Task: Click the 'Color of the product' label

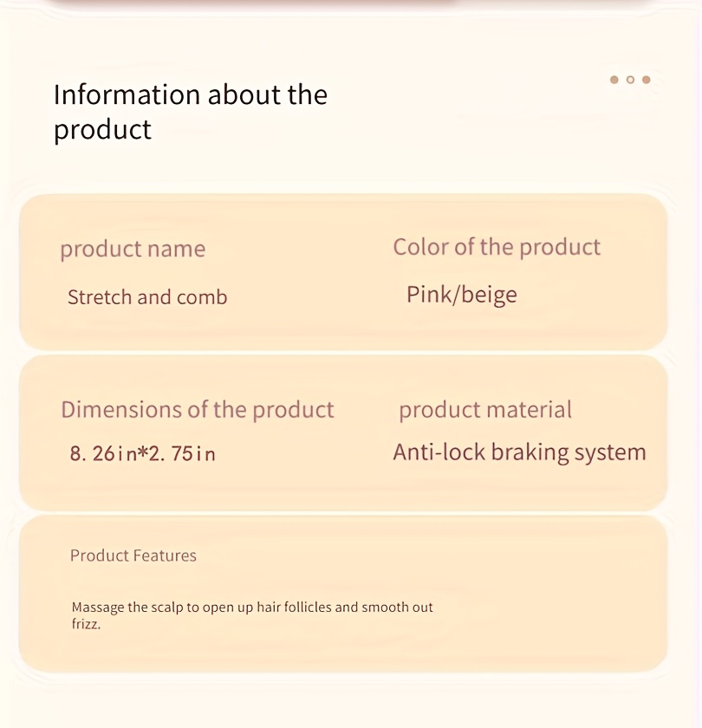Action: (497, 247)
